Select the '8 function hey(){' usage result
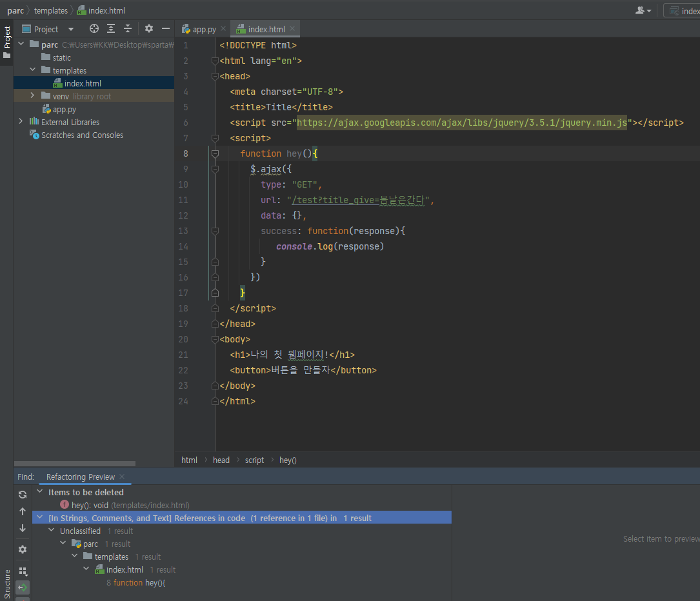This screenshot has width=700, height=601. (135, 583)
